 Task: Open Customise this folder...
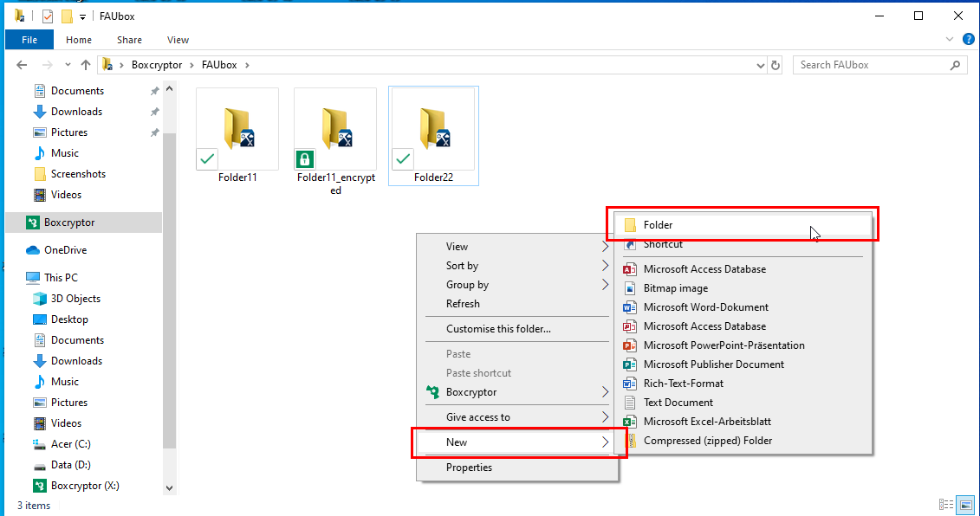coord(517,329)
